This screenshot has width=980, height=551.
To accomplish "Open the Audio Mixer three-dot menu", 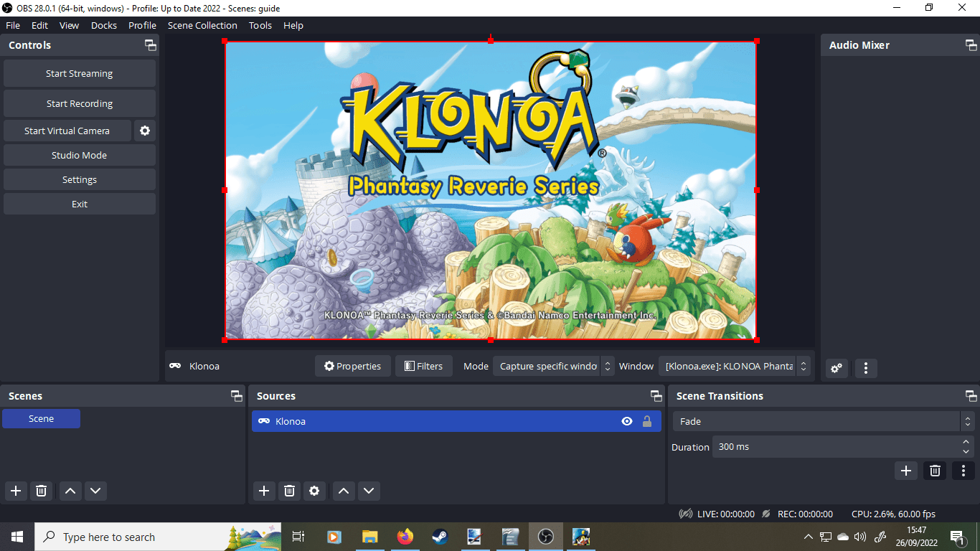I will tap(866, 368).
